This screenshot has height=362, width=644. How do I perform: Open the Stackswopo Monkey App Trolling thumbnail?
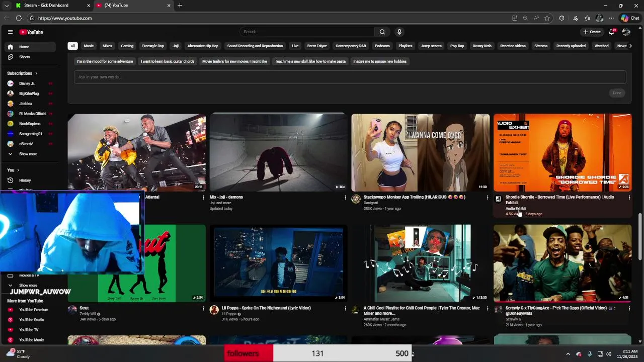click(x=421, y=152)
